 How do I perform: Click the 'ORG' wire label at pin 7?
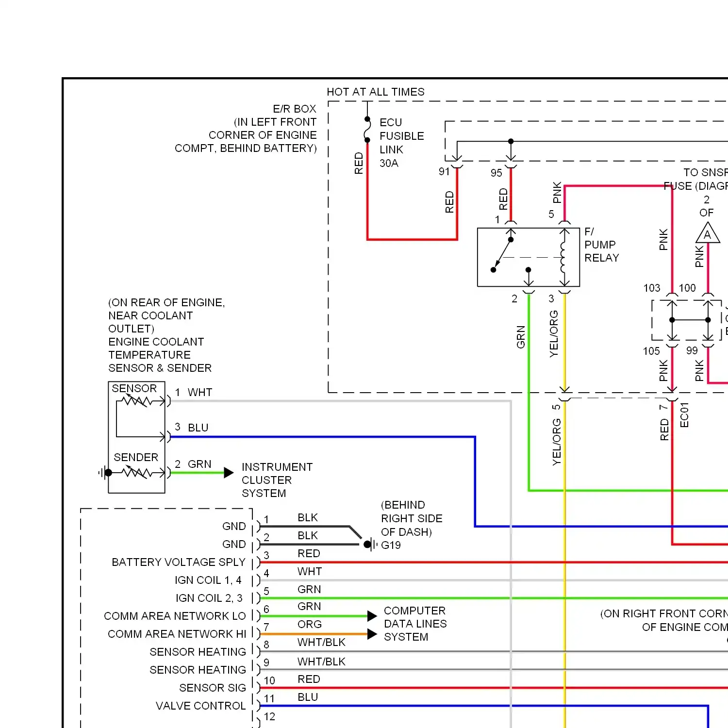(x=310, y=624)
